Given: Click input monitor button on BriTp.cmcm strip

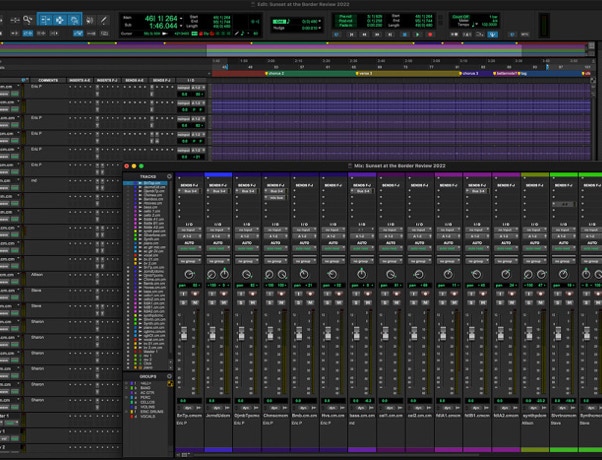Looking at the screenshot, I should click(184, 294).
